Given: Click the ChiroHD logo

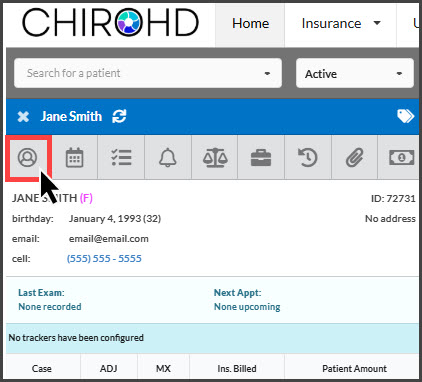Looking at the screenshot, I should [x=110, y=23].
